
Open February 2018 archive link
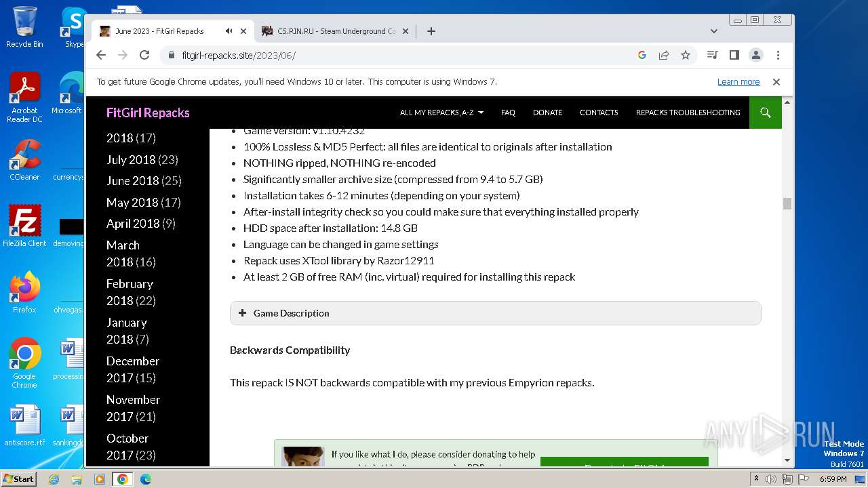click(130, 292)
